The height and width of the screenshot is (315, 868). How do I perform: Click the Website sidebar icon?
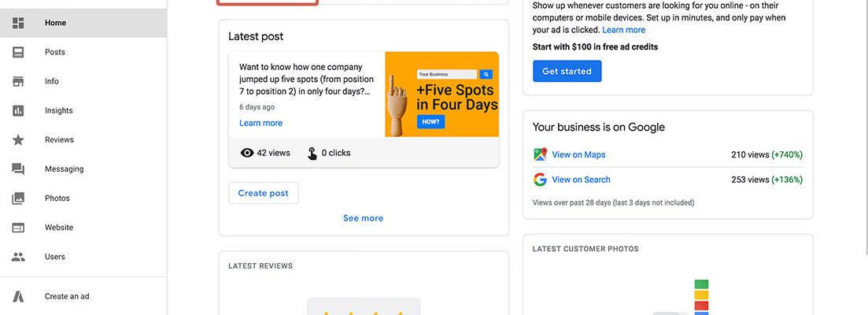coord(18,228)
